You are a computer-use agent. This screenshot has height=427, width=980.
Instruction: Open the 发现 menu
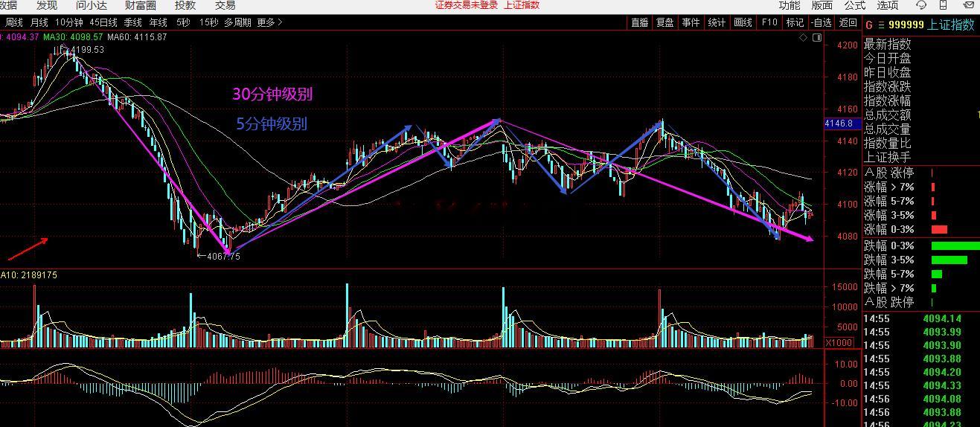click(47, 5)
